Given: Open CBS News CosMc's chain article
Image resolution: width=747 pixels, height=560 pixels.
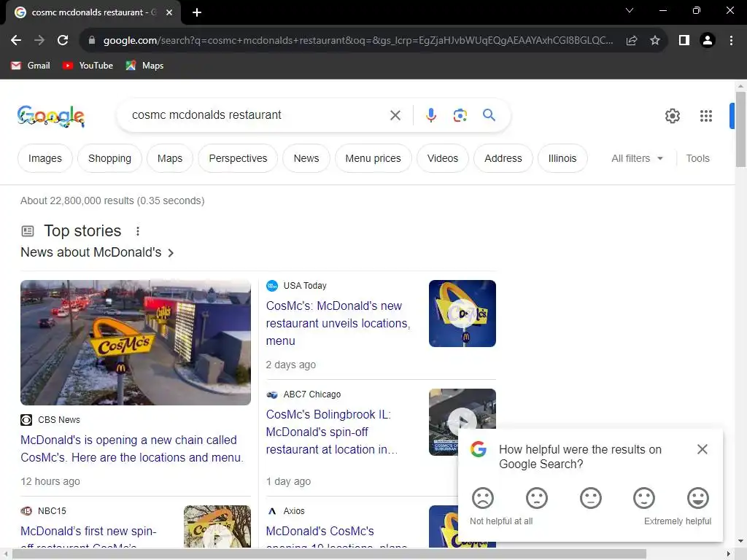Looking at the screenshot, I should [132, 449].
